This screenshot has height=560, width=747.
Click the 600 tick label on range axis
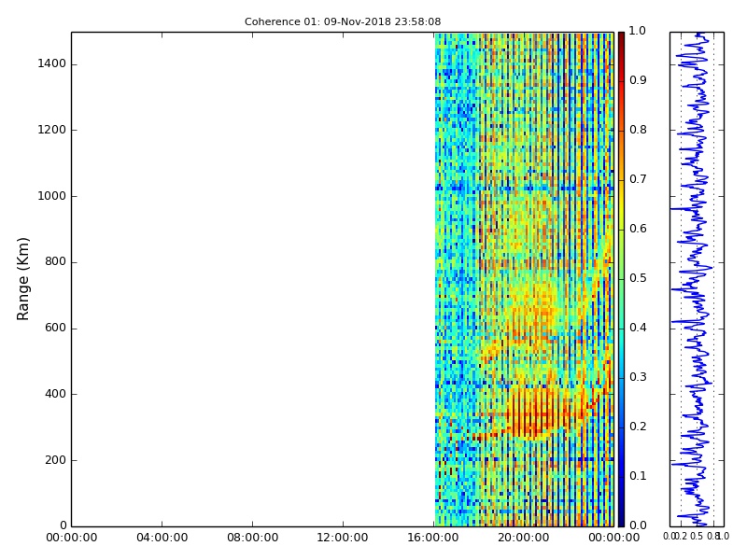(x=55, y=329)
